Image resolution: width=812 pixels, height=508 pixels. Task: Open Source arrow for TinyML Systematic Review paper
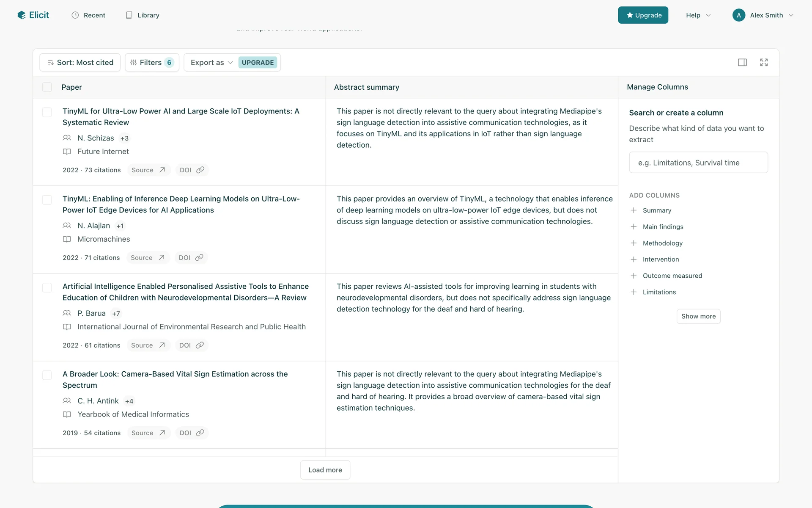coord(162,170)
